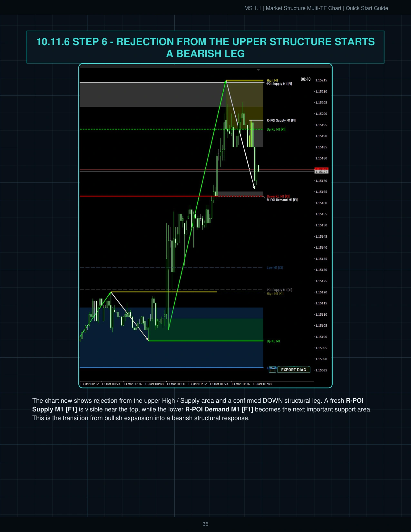
Task: Select the 'Low M1 [X1]' blue label
Action: pos(275,268)
